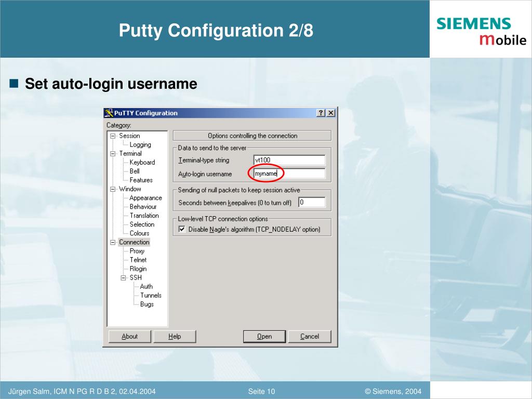Click the Terminal-type string field containing vt100
The image size is (532, 399).
(x=289, y=160)
